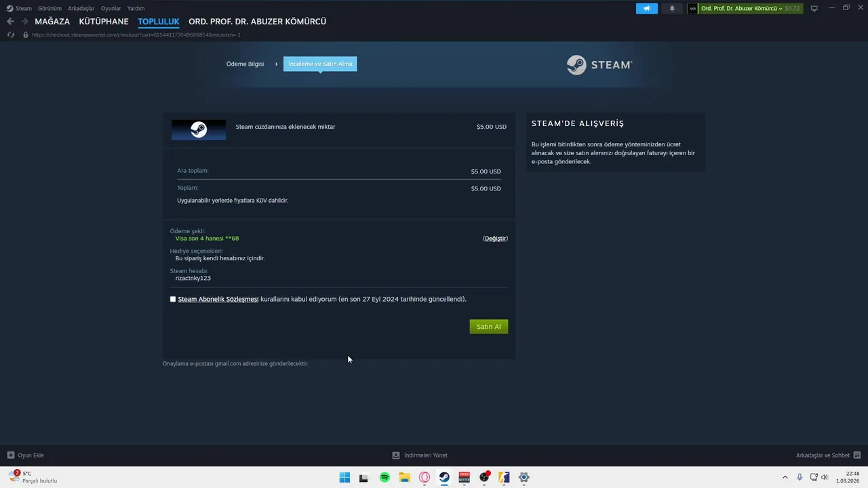Open the Değiştir payment method link

pyautogui.click(x=495, y=239)
